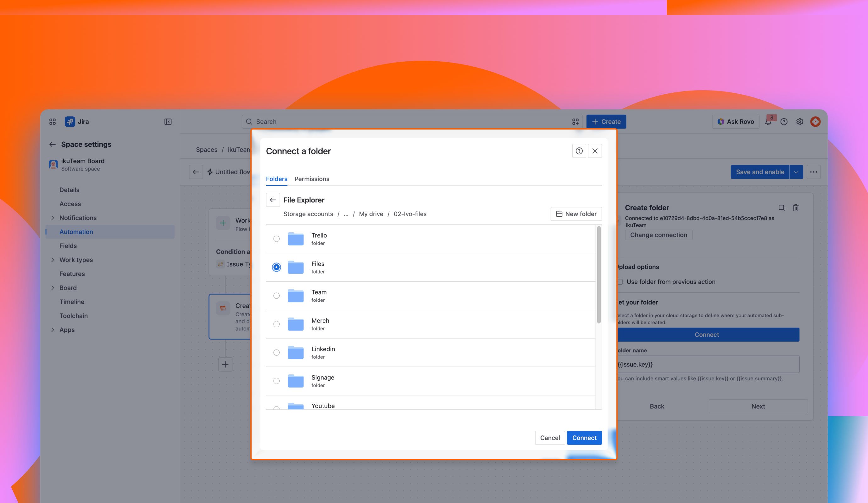Select the Signage folder radio button

(x=276, y=381)
